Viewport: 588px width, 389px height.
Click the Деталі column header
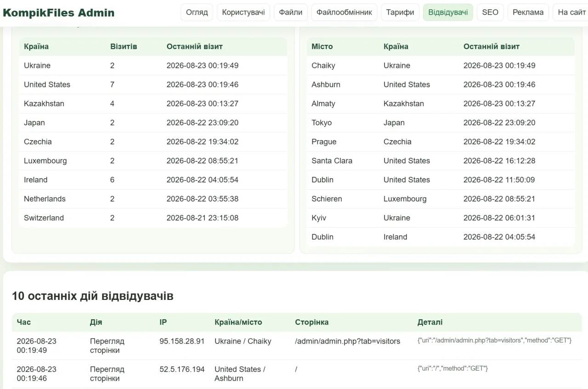coord(430,322)
